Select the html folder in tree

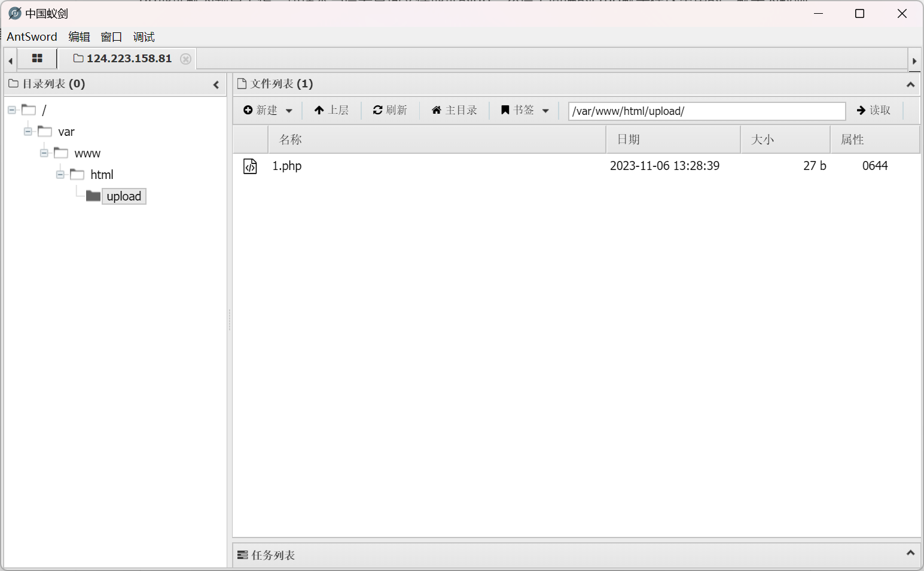(x=102, y=175)
